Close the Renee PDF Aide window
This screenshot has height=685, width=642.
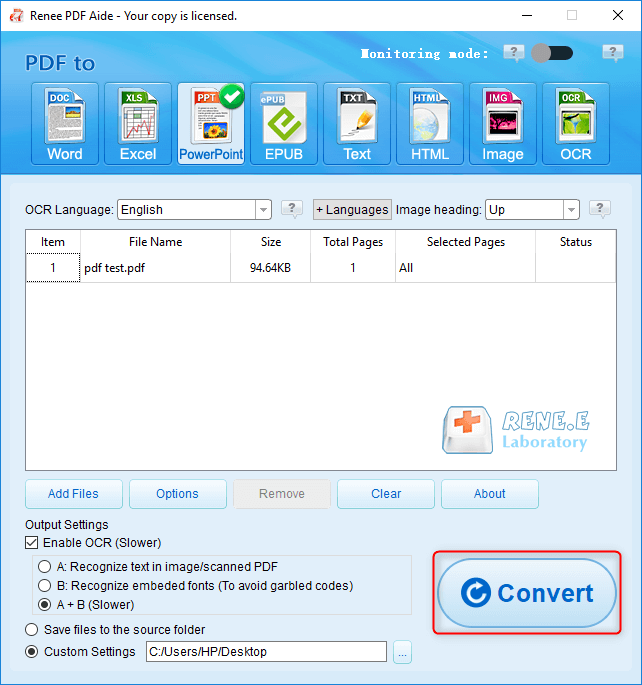(x=618, y=15)
